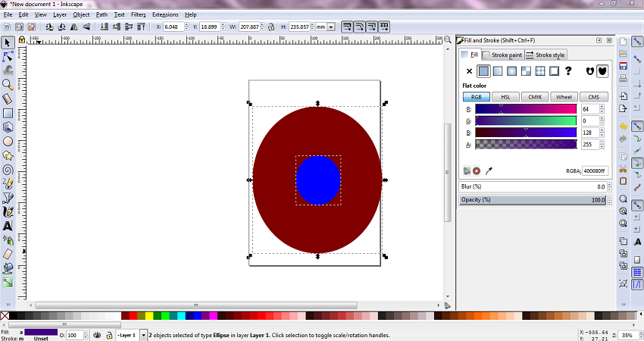
Task: Click the RGBA hex value field
Action: [595, 171]
